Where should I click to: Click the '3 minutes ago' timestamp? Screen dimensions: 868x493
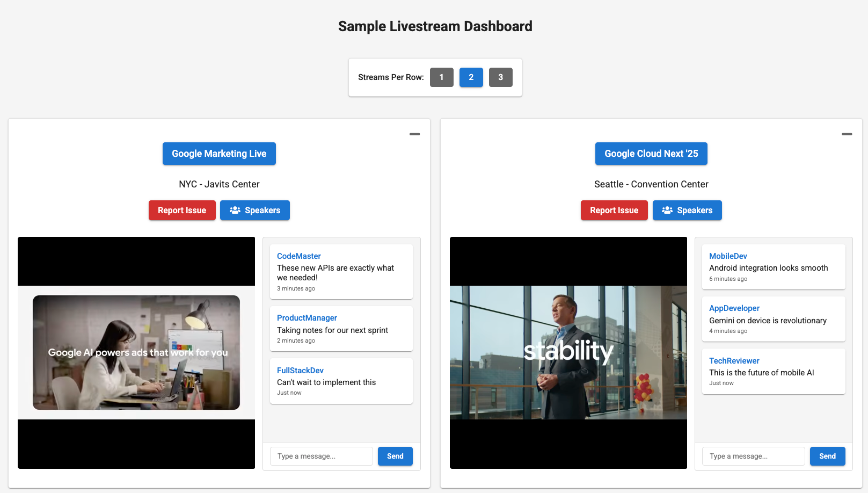296,289
